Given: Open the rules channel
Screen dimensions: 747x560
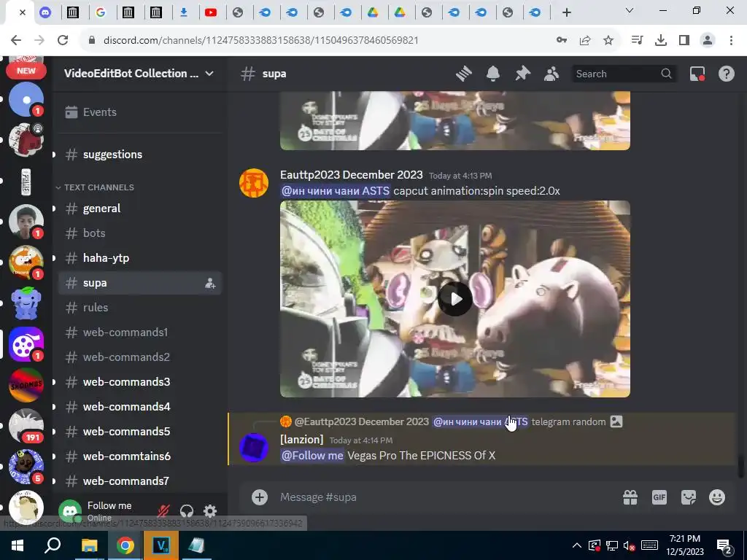Looking at the screenshot, I should pyautogui.click(x=139, y=308).
